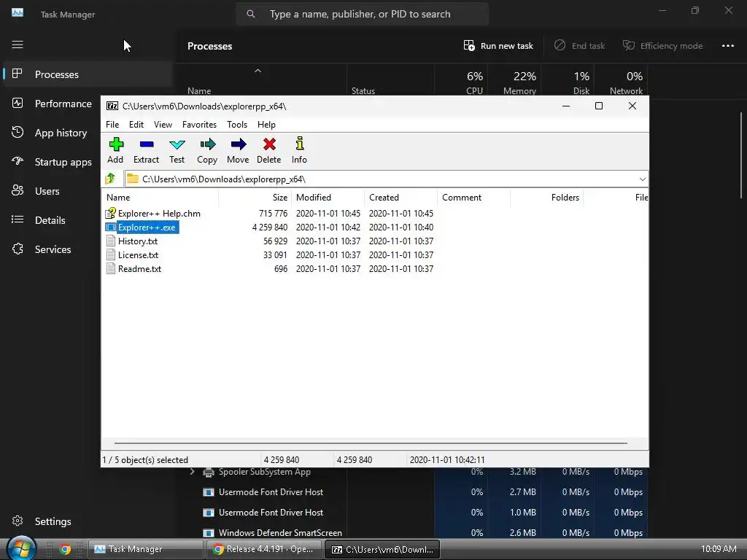Toggle Task Manager hamburger navigation menu
Image resolution: width=747 pixels, height=560 pixels.
pos(18,44)
